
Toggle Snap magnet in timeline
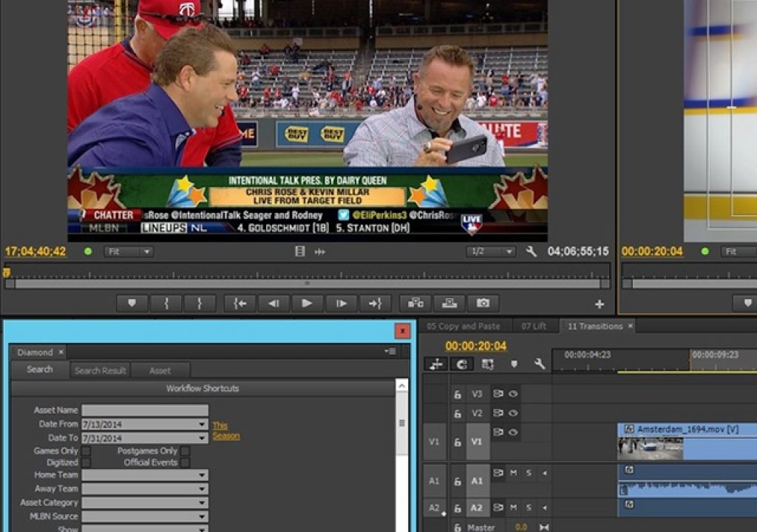click(x=462, y=364)
